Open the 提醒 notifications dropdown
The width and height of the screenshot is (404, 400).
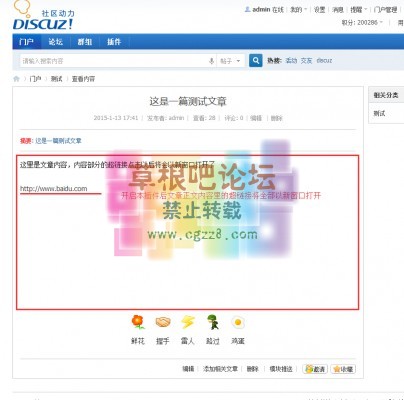point(358,10)
